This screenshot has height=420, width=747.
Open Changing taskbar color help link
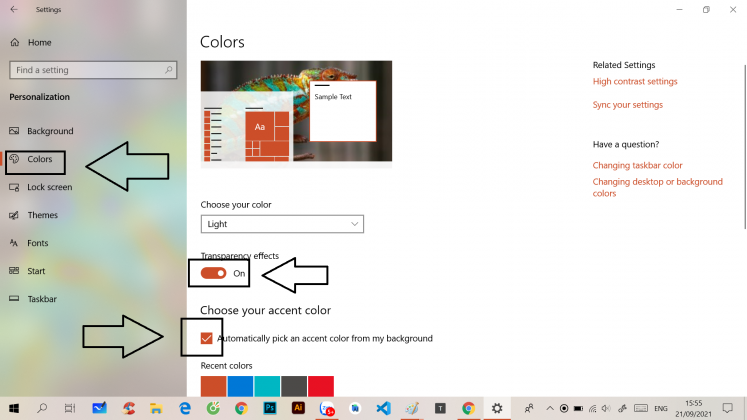[637, 165]
